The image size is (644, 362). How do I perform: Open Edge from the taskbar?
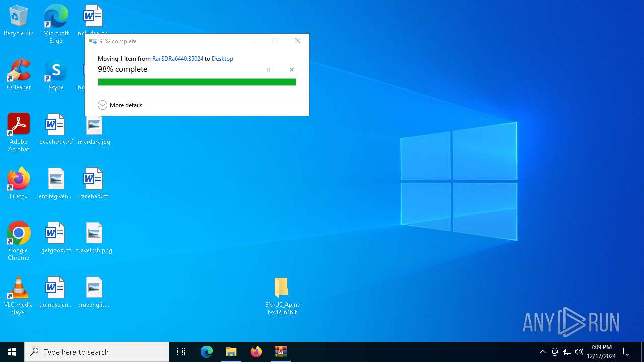tap(207, 352)
